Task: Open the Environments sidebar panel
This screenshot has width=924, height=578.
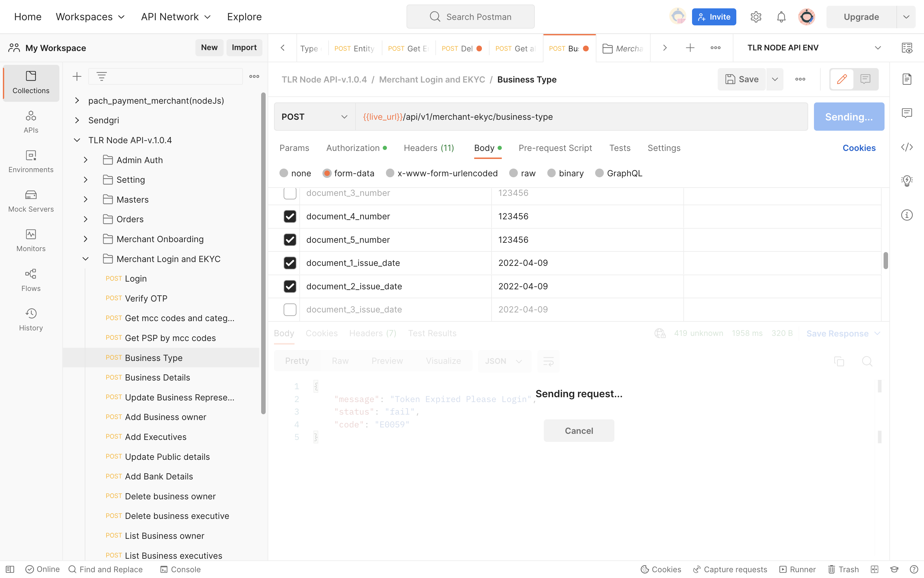Action: [x=31, y=162]
